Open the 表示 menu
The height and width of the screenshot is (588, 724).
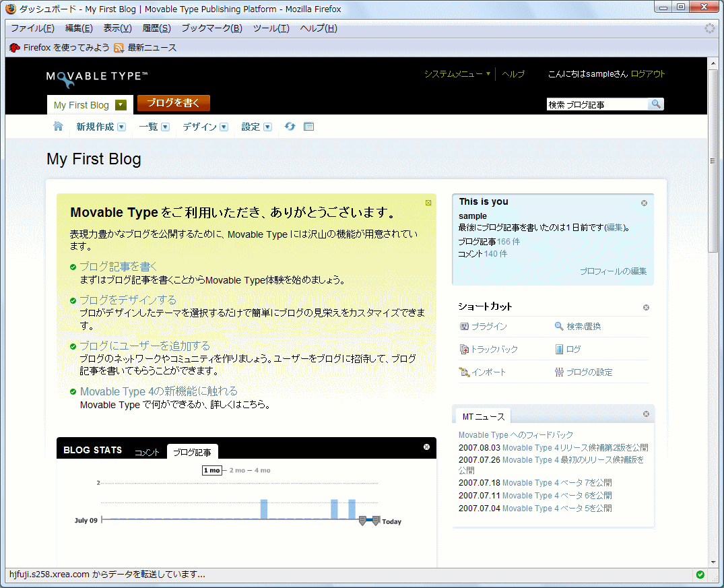[118, 28]
